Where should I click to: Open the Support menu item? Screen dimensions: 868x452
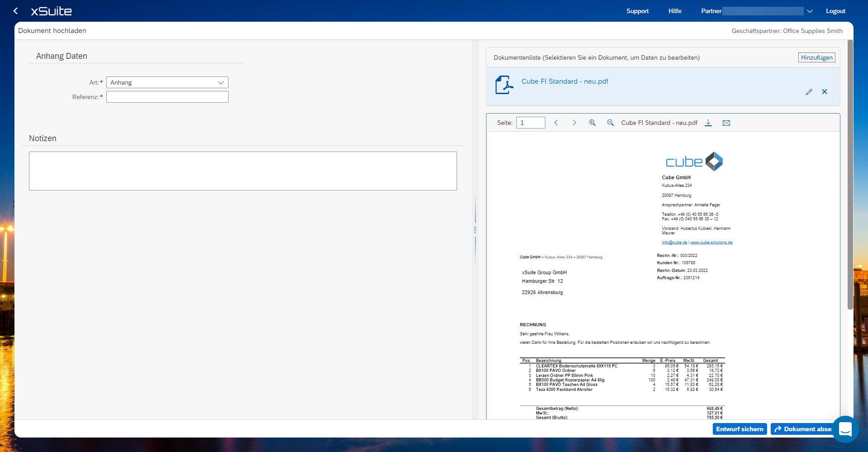pyautogui.click(x=637, y=11)
